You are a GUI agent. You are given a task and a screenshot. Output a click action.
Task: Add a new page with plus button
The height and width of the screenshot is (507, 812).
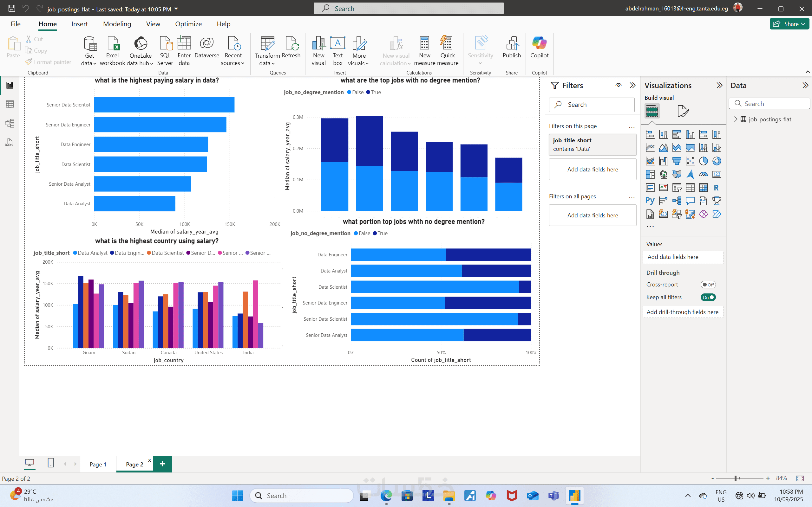tap(162, 464)
